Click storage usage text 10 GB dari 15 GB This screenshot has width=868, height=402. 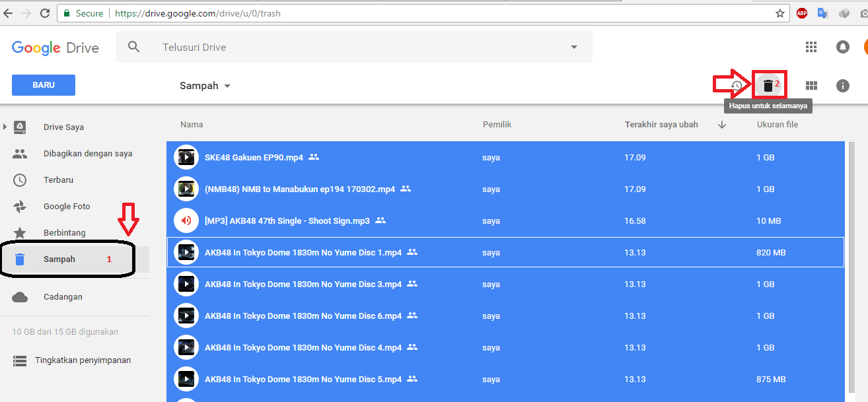click(65, 331)
